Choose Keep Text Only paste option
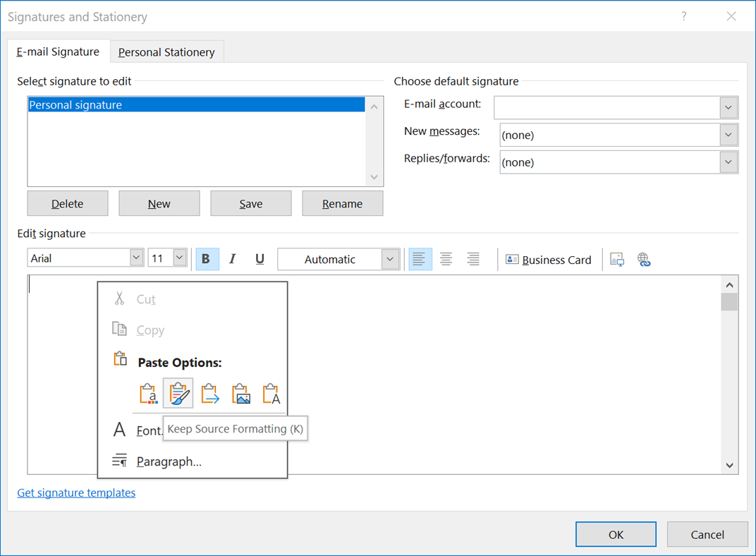Screen dimensions: 756x556 (x=271, y=394)
